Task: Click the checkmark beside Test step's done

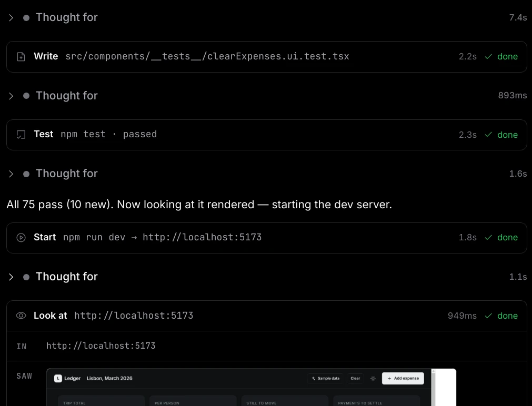Action: (x=488, y=135)
